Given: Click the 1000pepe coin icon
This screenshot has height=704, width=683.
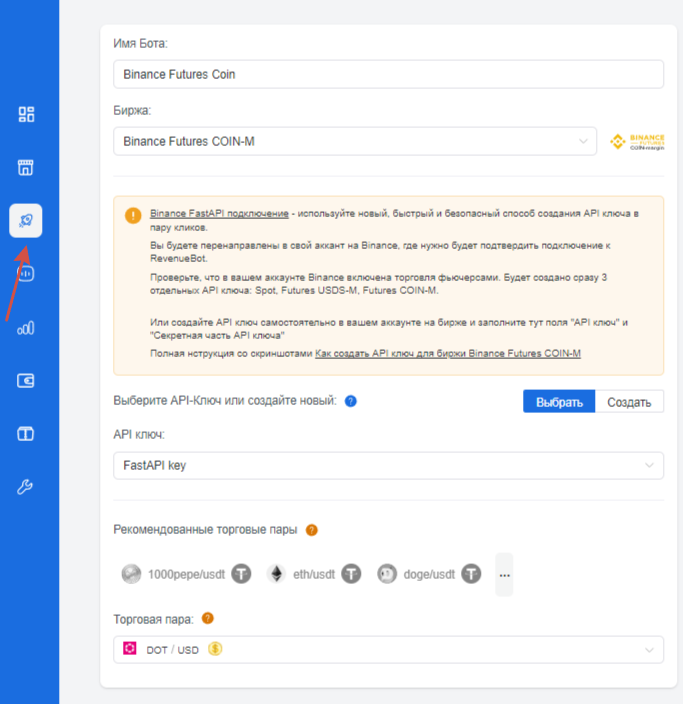Looking at the screenshot, I should point(132,574).
